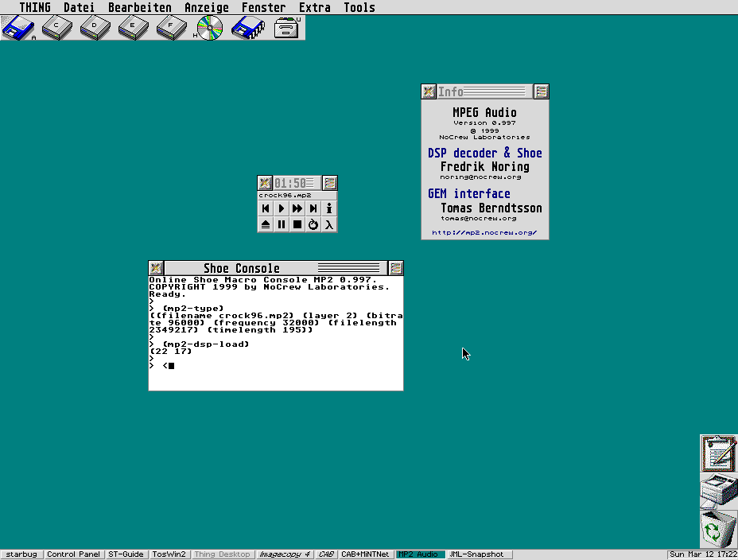This screenshot has width=738, height=560.
Task: Click the taskbar clock Sun Mar 12
Action: pos(703,554)
